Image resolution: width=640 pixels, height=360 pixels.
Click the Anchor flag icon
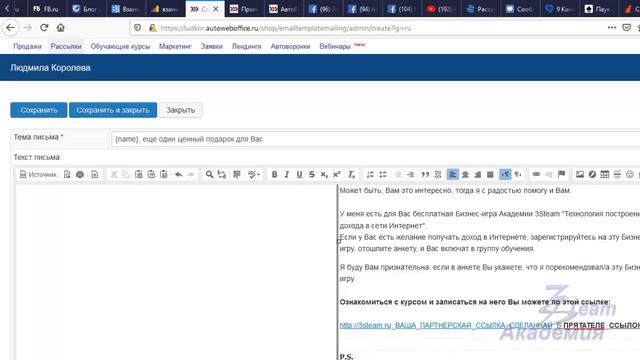(562, 175)
